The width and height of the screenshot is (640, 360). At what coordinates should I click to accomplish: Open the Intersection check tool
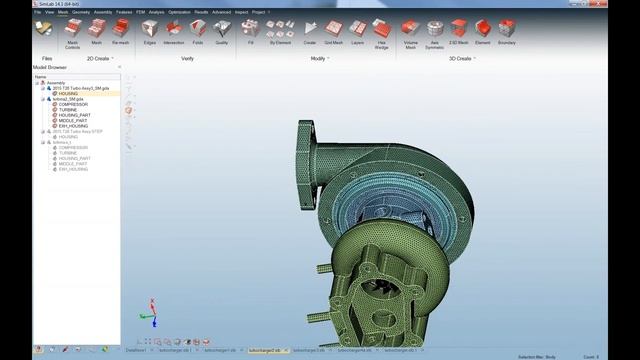click(173, 32)
